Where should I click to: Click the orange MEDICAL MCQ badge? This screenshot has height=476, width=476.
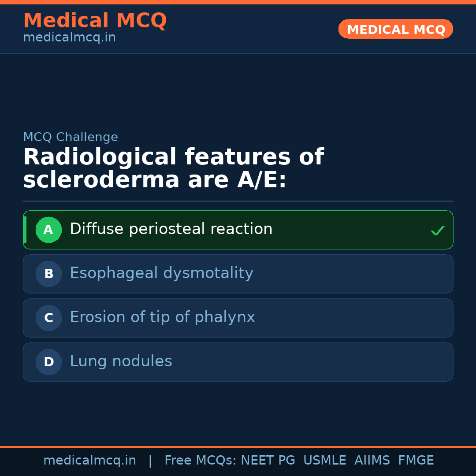coord(395,29)
